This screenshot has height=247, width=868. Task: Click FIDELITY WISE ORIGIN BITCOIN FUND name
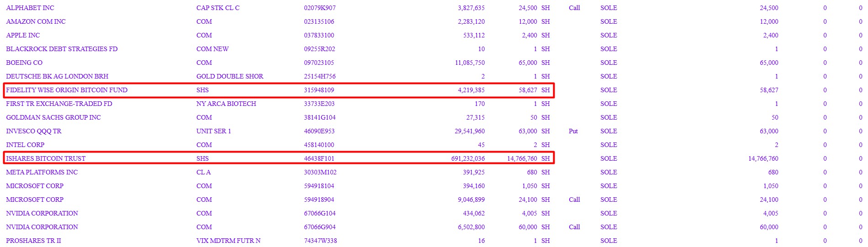(67, 90)
